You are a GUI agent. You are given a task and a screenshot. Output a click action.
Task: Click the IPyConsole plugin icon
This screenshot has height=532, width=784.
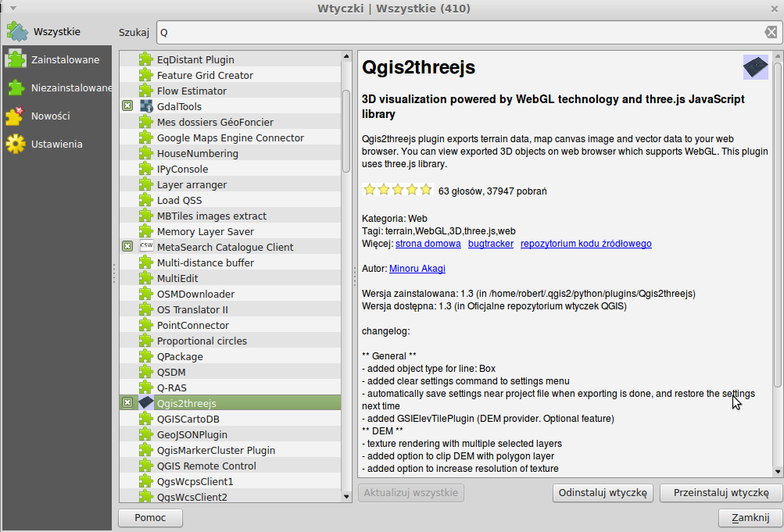click(x=146, y=168)
